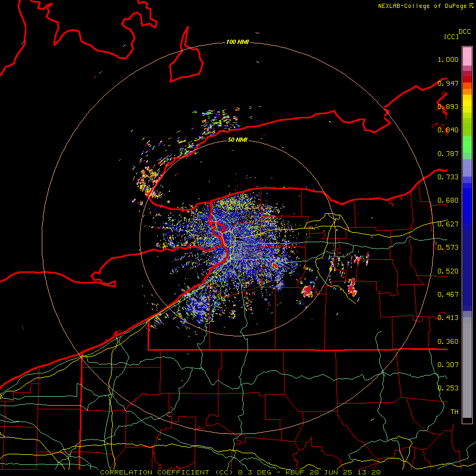The height and width of the screenshot is (476, 476).
Task: Select the 0.787 scale value
Action: pos(448,153)
